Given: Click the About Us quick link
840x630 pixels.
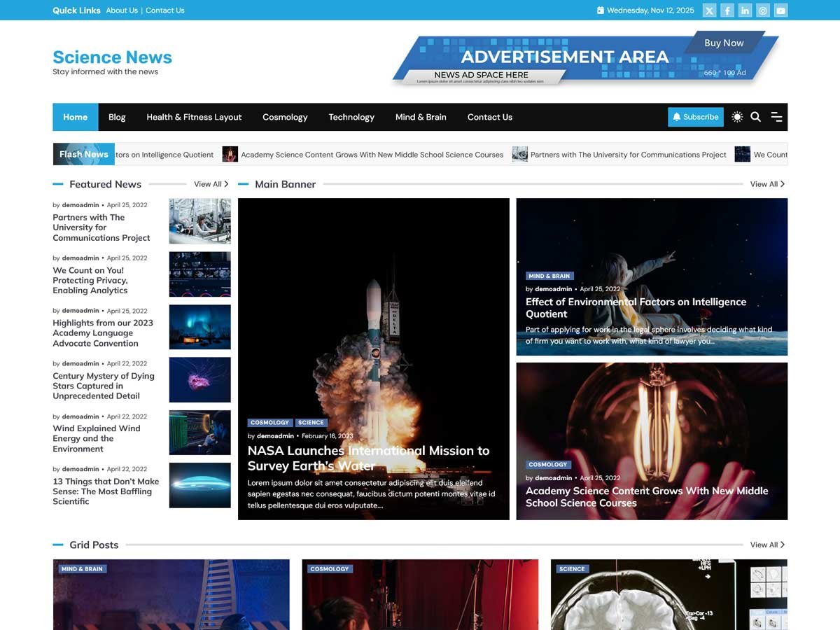Looking at the screenshot, I should click(x=122, y=10).
